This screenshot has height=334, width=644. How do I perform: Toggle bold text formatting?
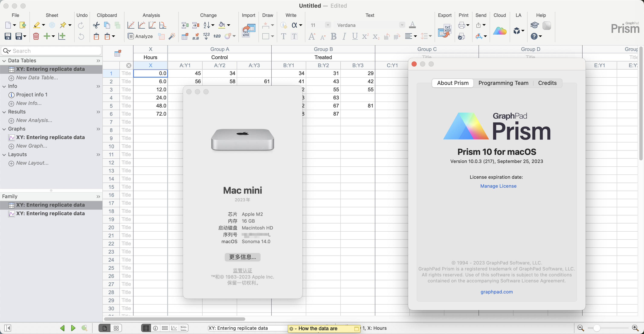(x=334, y=36)
